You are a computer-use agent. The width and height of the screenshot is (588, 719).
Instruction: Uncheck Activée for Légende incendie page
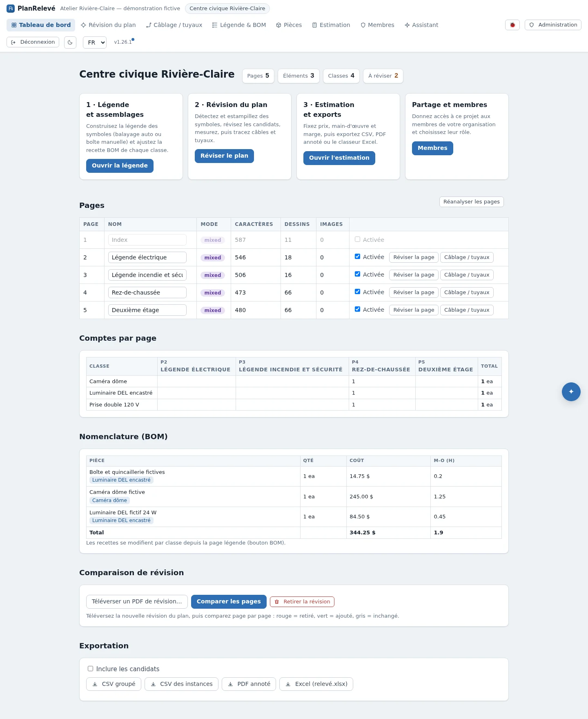click(x=357, y=274)
